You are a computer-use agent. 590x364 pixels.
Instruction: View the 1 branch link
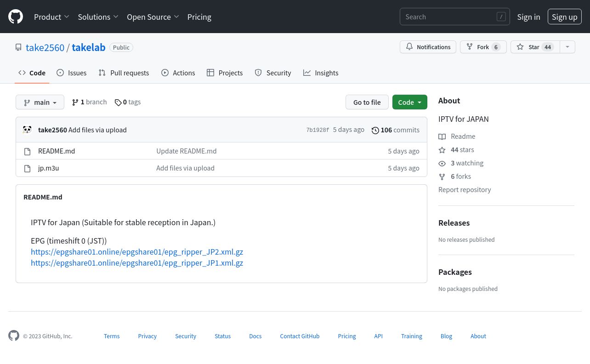coord(90,102)
